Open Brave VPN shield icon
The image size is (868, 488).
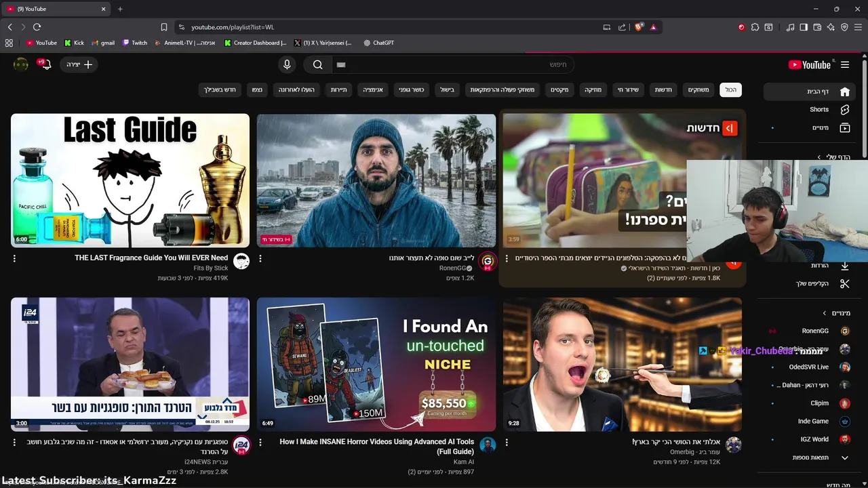(x=844, y=27)
